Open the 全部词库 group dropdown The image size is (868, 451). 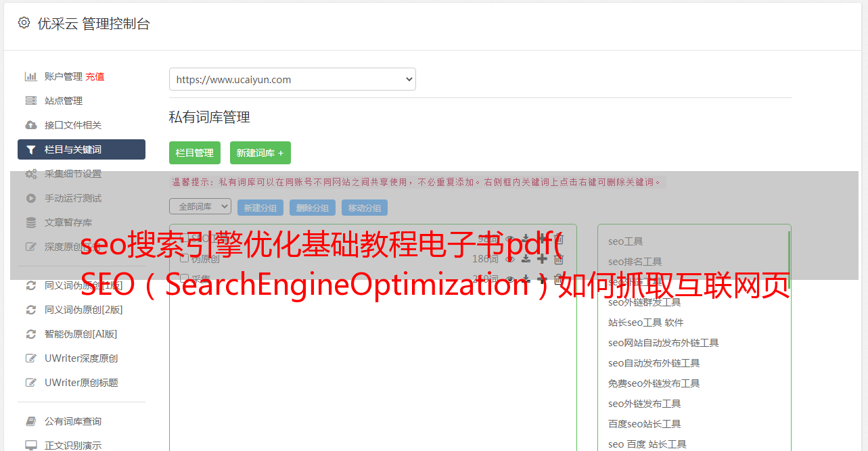coord(200,206)
